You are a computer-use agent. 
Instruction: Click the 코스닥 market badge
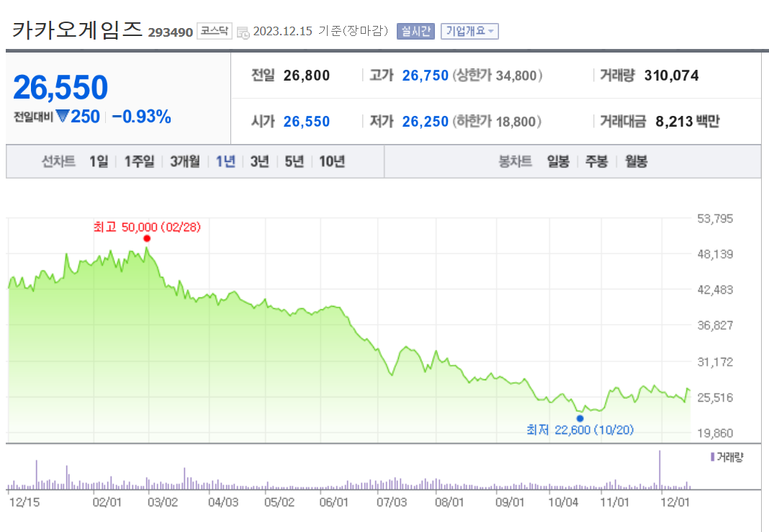pos(215,31)
